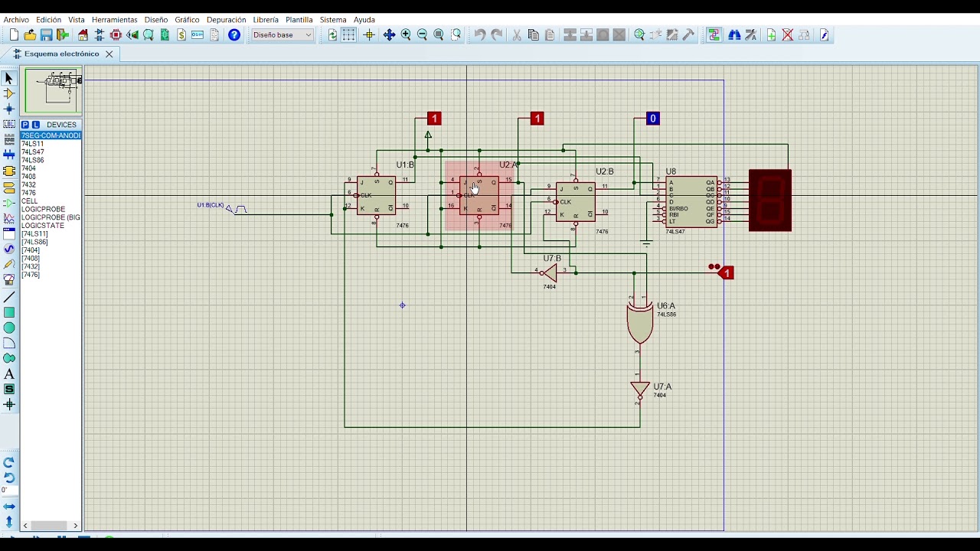Remove sheet with the red X icon
Screen dimensions: 980x551
pos(787,34)
